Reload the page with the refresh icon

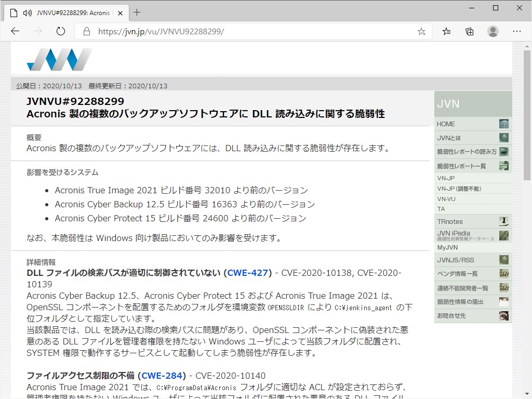tap(61, 31)
